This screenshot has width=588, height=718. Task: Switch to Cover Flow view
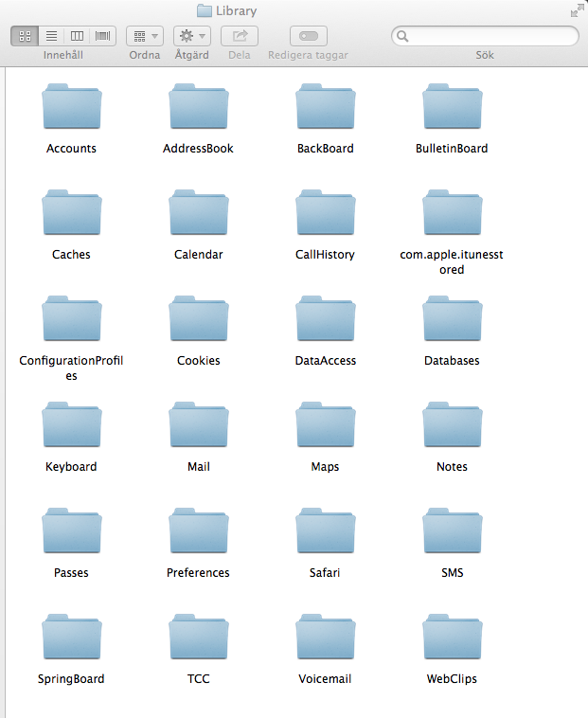(x=103, y=36)
